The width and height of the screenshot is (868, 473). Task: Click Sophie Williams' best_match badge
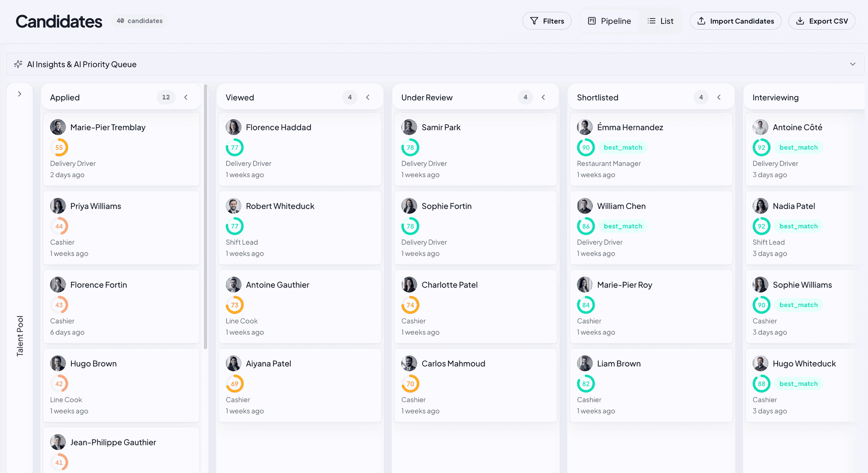coord(798,305)
